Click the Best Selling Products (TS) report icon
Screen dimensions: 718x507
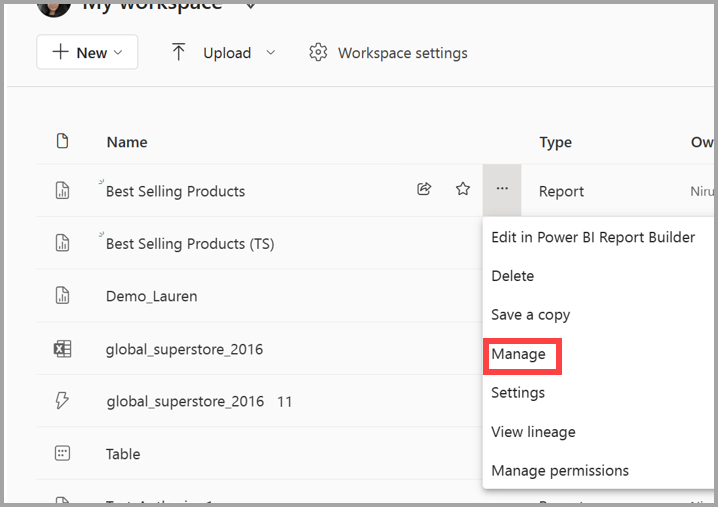(62, 243)
